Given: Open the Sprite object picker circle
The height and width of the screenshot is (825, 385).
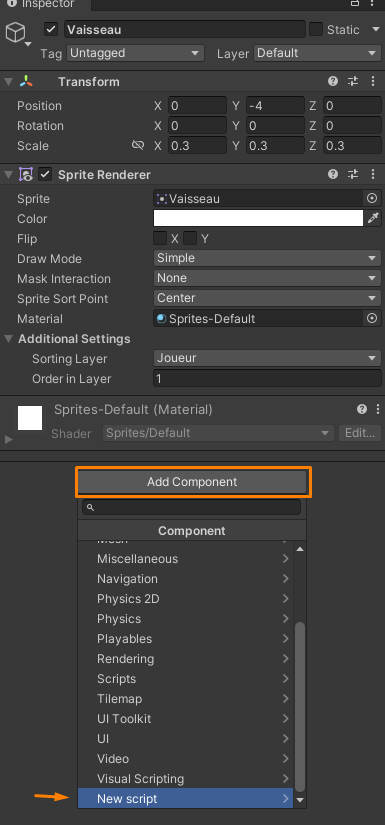Looking at the screenshot, I should point(372,199).
